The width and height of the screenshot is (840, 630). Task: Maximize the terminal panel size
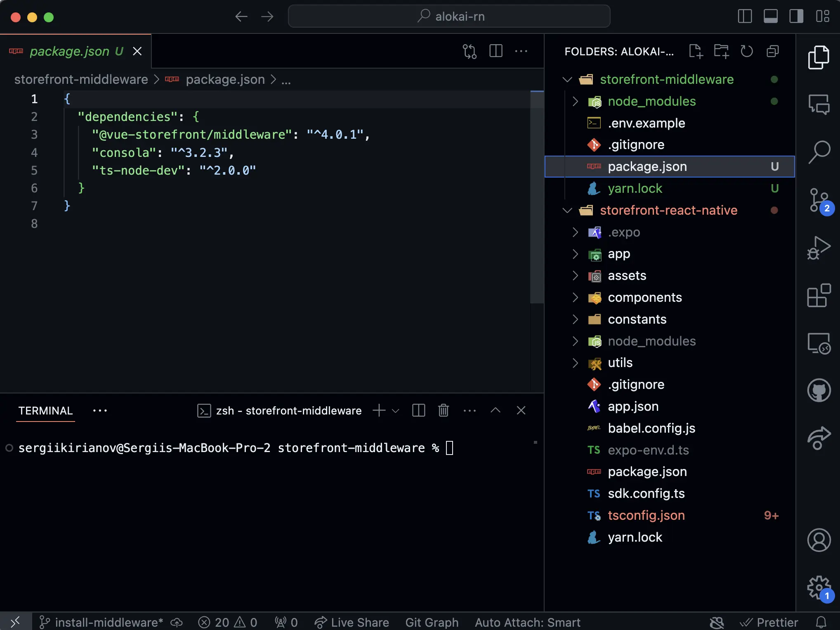pos(496,410)
